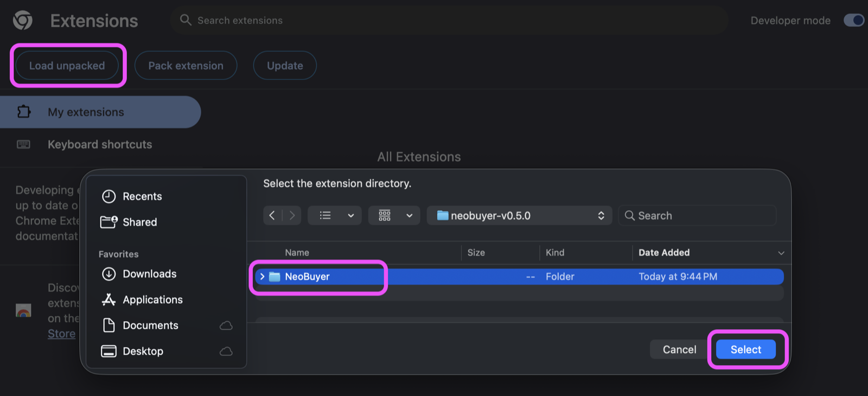Select the NeoBuyer folder row
This screenshot has height=396, width=868.
point(520,277)
